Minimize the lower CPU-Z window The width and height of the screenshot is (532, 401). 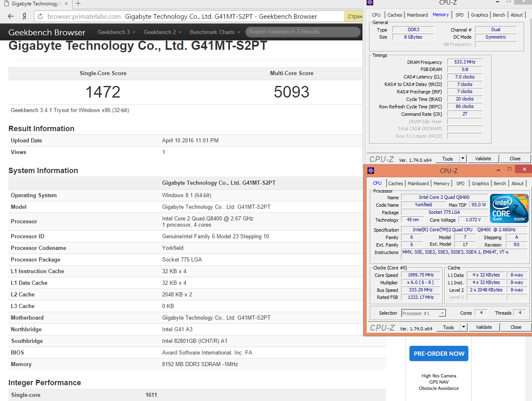(498, 170)
